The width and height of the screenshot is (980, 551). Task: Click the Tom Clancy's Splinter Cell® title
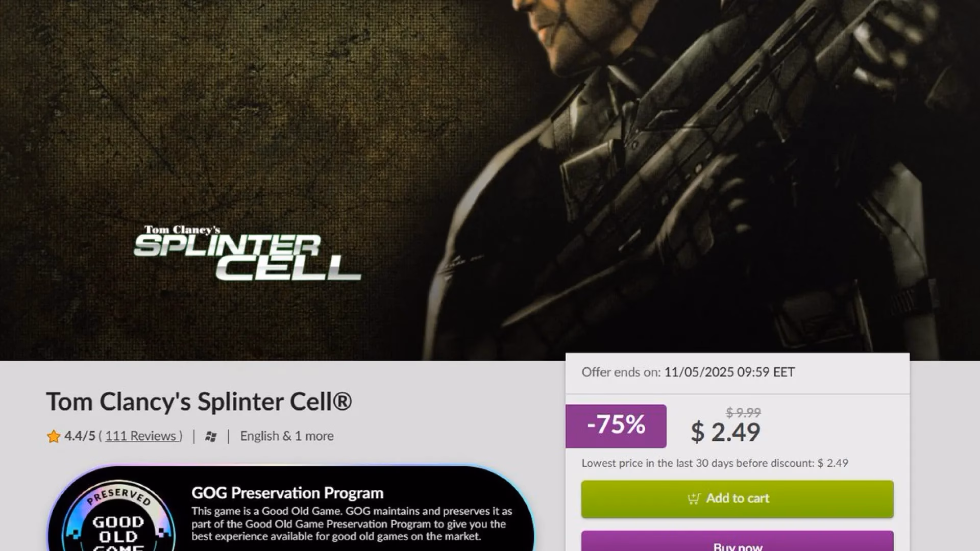point(199,402)
